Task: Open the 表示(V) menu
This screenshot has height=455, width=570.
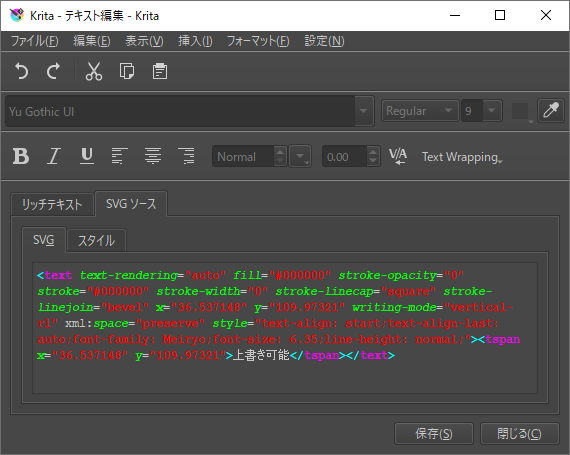Action: click(144, 41)
